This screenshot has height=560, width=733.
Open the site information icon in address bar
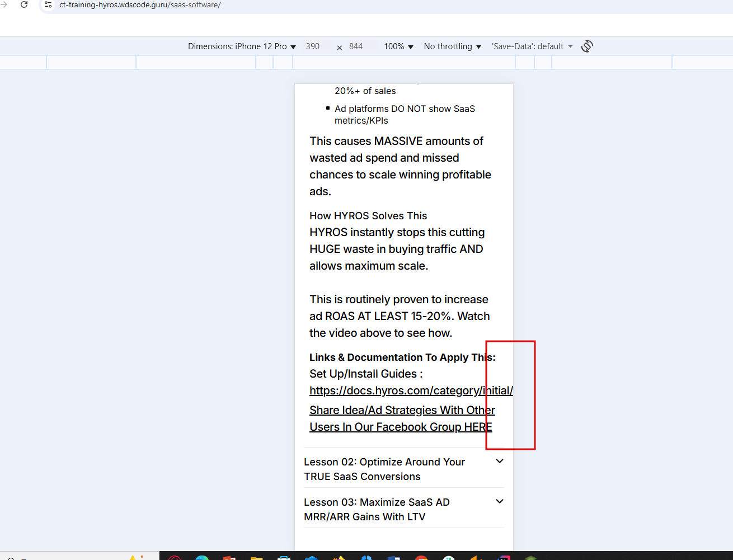pyautogui.click(x=48, y=4)
